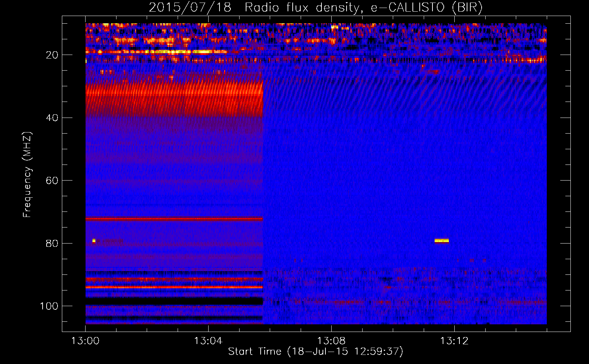Click the 20 MHz frequency label
The width and height of the screenshot is (589, 364).
(52, 55)
